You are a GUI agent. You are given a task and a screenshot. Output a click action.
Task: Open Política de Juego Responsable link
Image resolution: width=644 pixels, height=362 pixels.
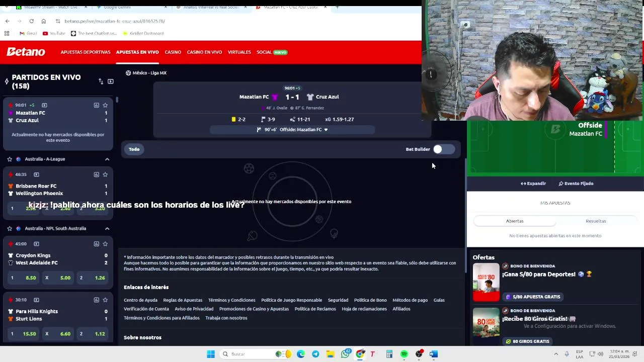tap(291, 300)
